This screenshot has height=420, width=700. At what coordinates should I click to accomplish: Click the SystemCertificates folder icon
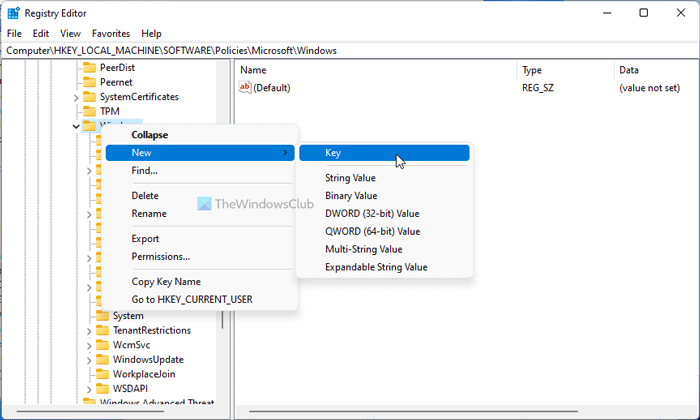tap(89, 97)
